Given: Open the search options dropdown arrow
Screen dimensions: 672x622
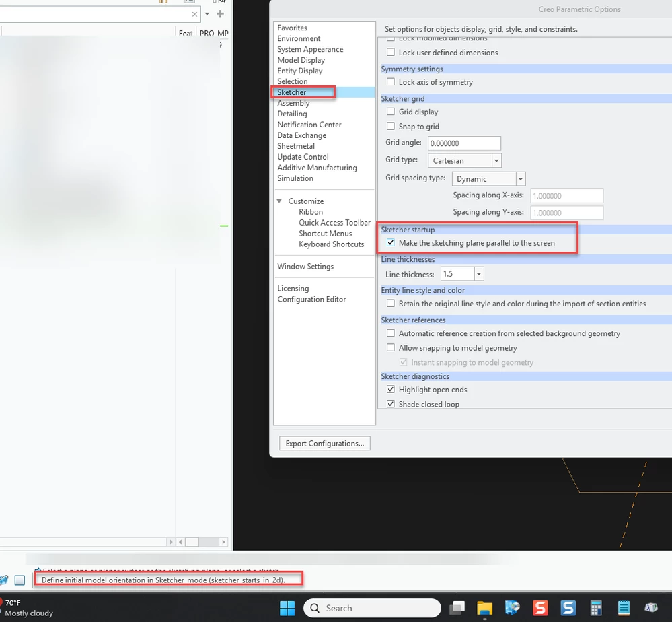Looking at the screenshot, I should 207,13.
